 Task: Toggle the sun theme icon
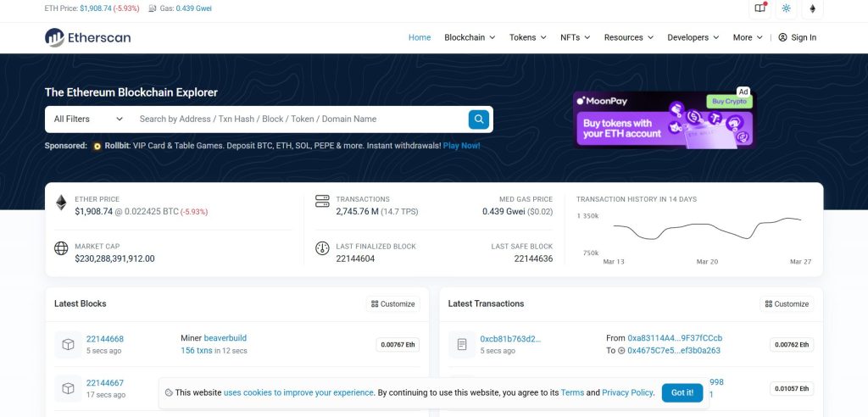786,8
